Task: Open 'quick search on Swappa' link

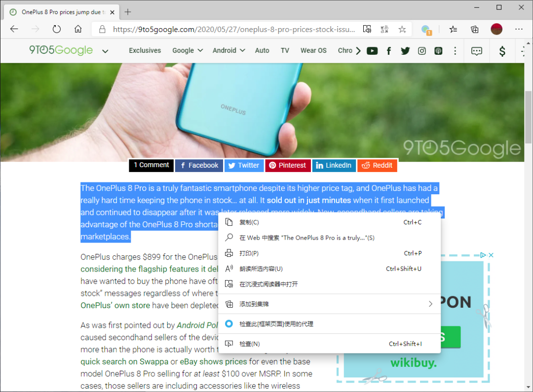Action: [124, 361]
